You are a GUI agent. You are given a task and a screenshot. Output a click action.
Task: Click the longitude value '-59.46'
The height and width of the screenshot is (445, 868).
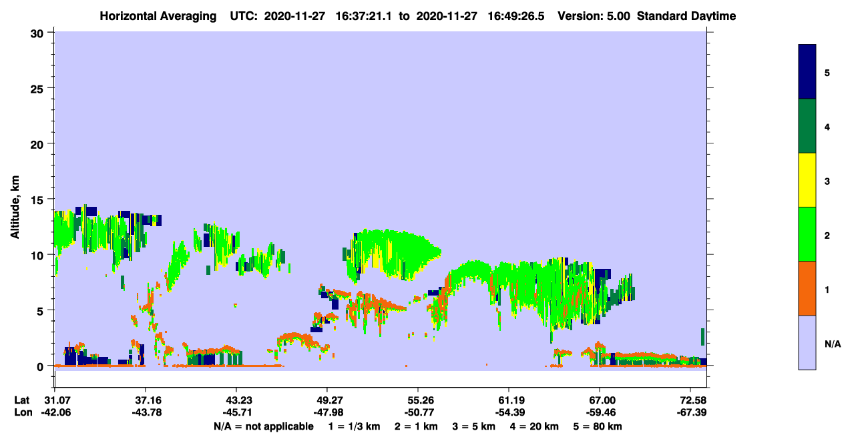600,413
